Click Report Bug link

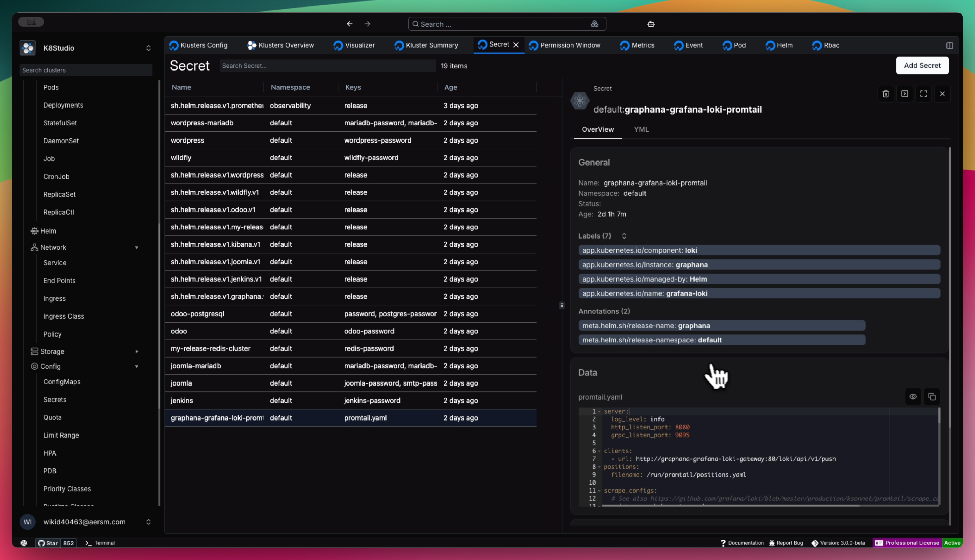click(x=786, y=543)
